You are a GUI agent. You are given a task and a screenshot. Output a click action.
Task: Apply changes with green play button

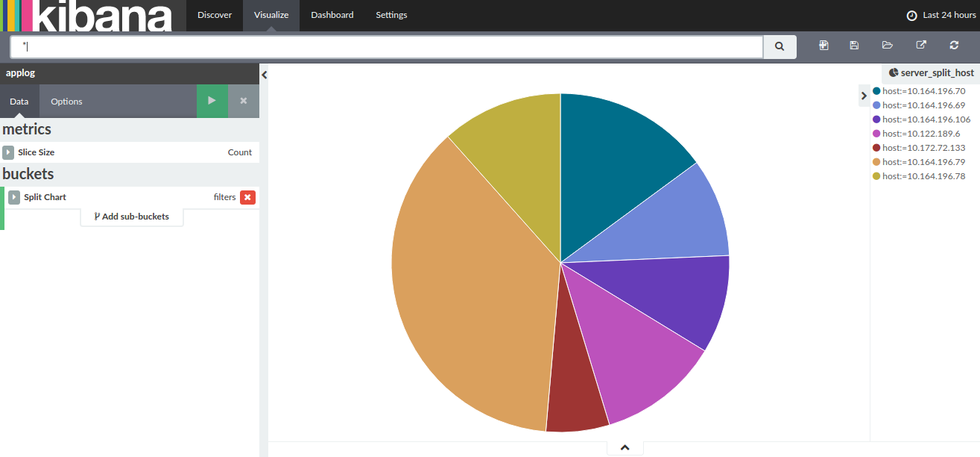(x=212, y=101)
